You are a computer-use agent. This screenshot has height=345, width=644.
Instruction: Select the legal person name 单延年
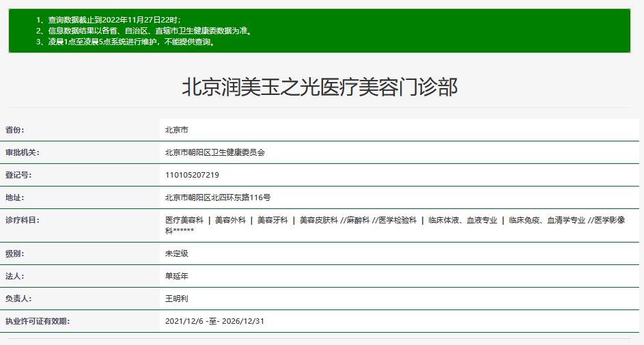pos(177,276)
